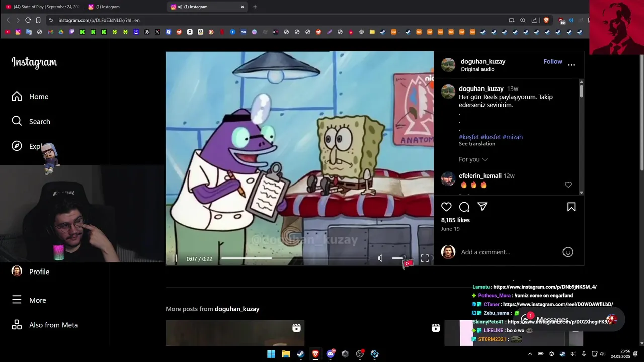Image resolution: width=644 pixels, height=362 pixels.
Task: Open Brave Shields lion icon
Action: (546, 20)
